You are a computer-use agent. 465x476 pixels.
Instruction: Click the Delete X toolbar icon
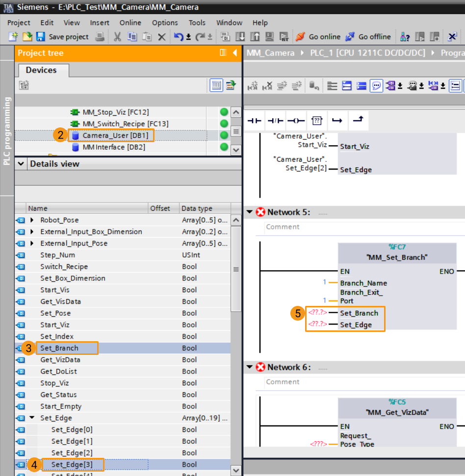161,37
